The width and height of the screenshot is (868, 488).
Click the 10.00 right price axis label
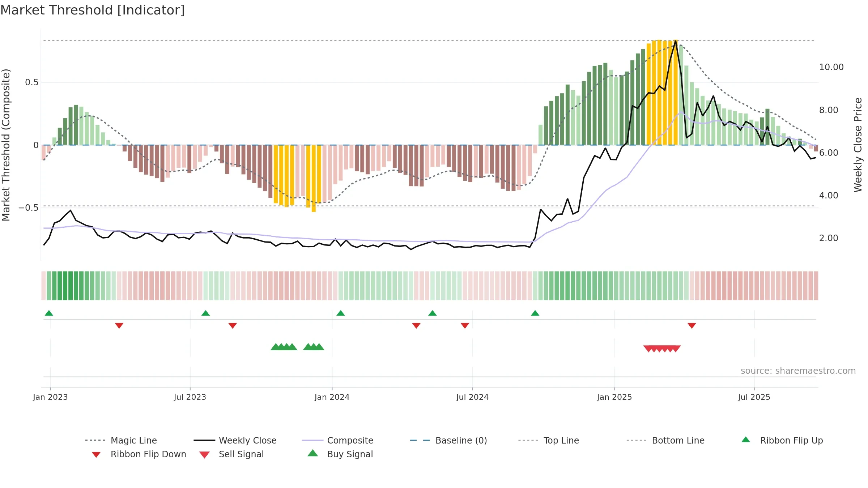pyautogui.click(x=831, y=67)
